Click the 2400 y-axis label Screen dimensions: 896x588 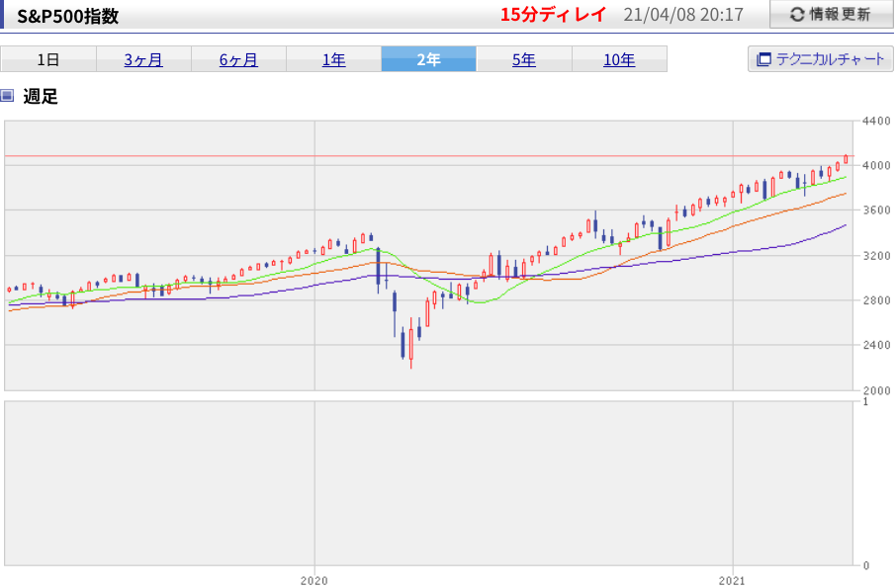(876, 345)
